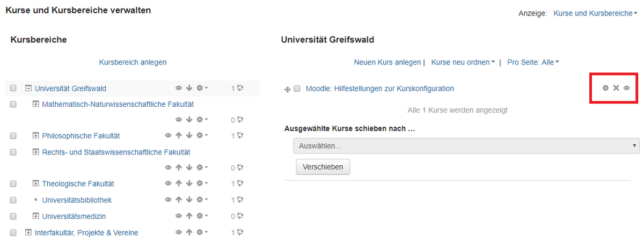Move Universitätsbibliothek down with the arrow icon
The width and height of the screenshot is (644, 250).
tap(189, 200)
